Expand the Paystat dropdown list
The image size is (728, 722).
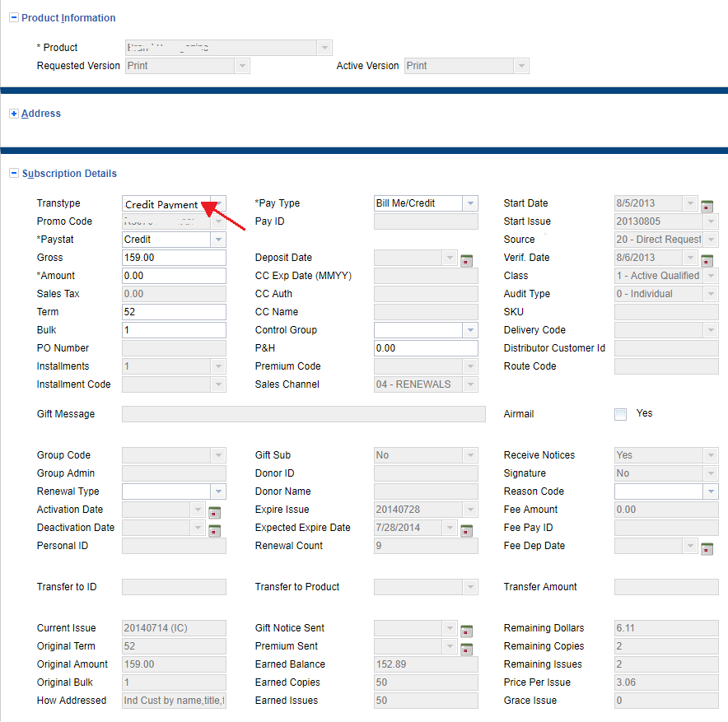click(218, 240)
